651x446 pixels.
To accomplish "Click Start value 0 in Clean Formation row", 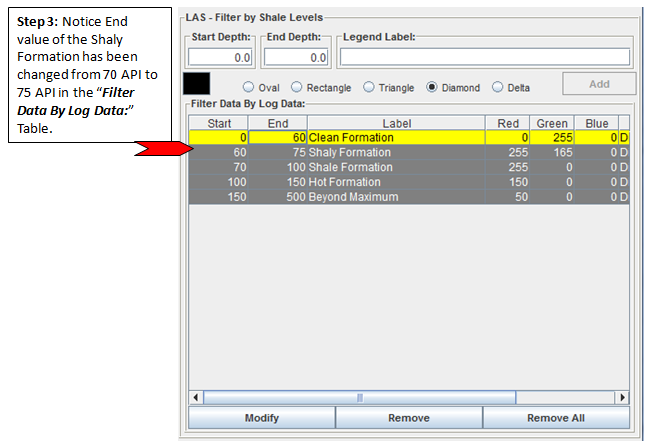I will tap(219, 137).
